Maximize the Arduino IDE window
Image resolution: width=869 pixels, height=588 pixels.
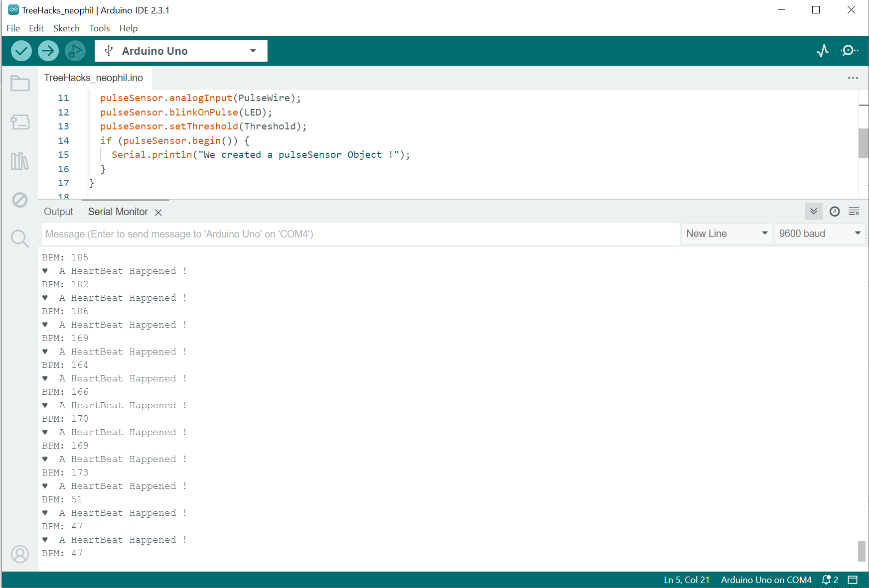point(816,10)
